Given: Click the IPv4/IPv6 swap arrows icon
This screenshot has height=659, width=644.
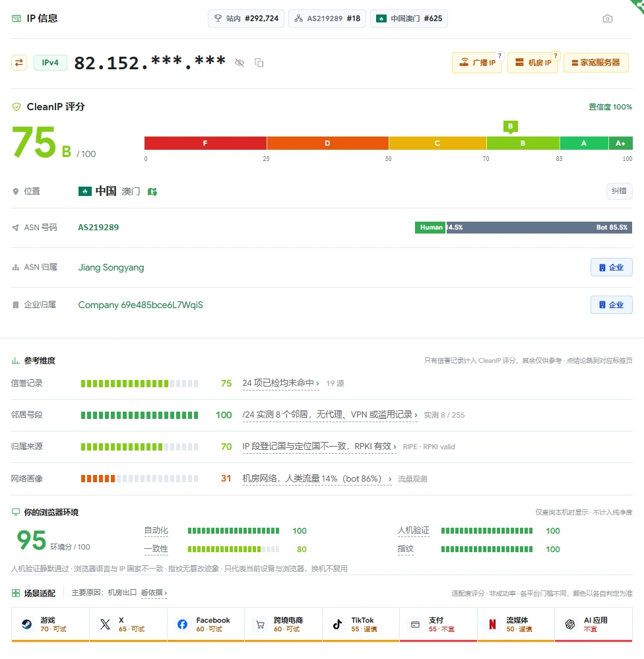Looking at the screenshot, I should [19, 63].
